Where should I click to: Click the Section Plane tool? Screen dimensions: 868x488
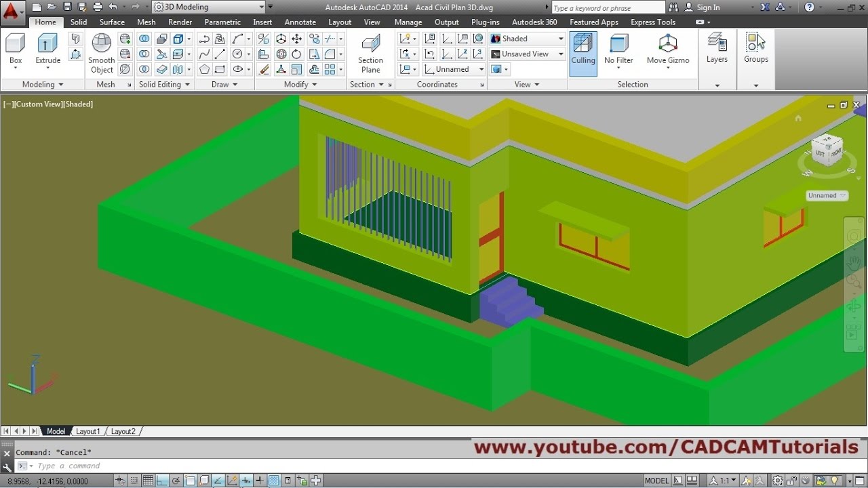tap(371, 54)
